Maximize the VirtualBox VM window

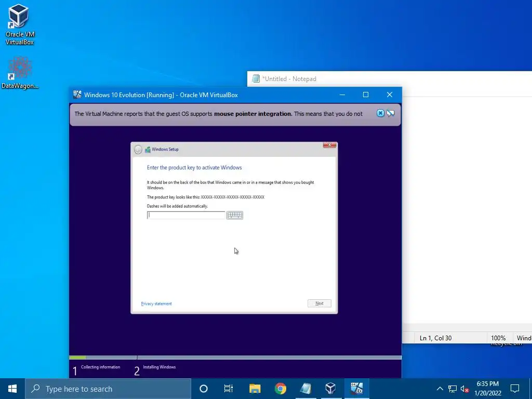click(366, 95)
